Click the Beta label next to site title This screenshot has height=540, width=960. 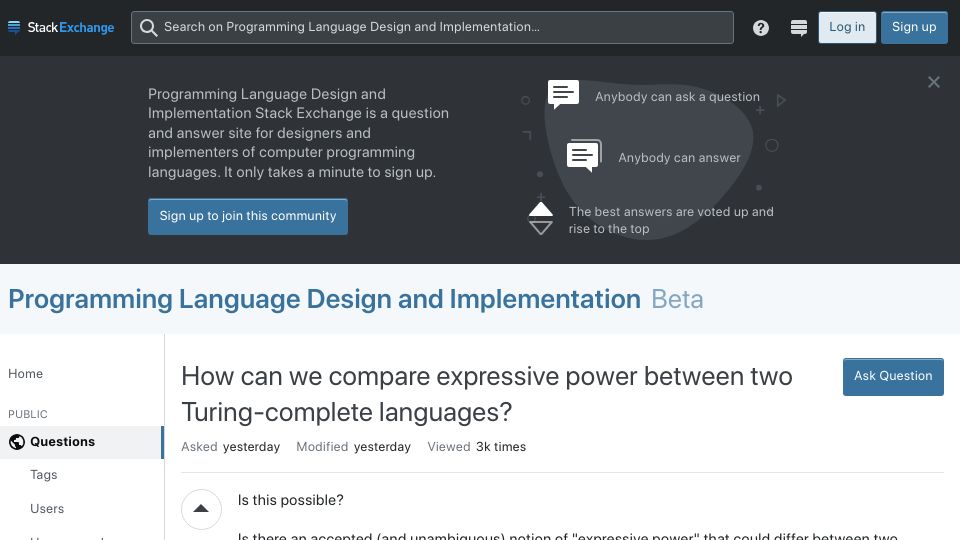[x=677, y=299]
